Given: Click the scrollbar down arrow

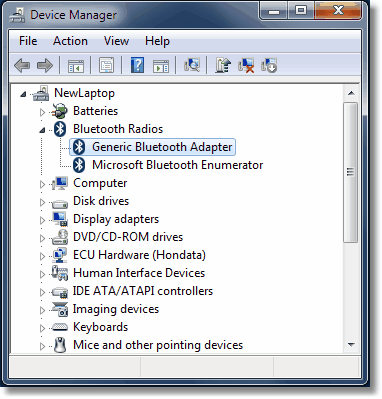Looking at the screenshot, I should tap(351, 345).
